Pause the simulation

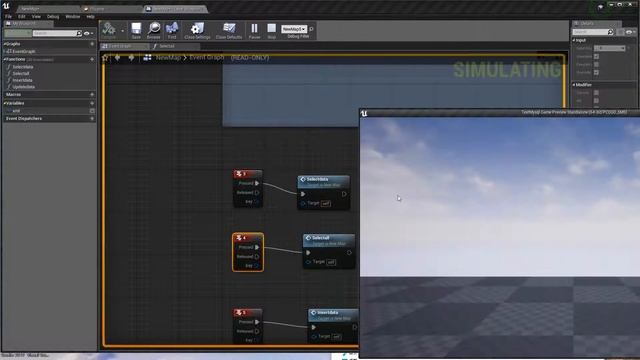pos(254,31)
